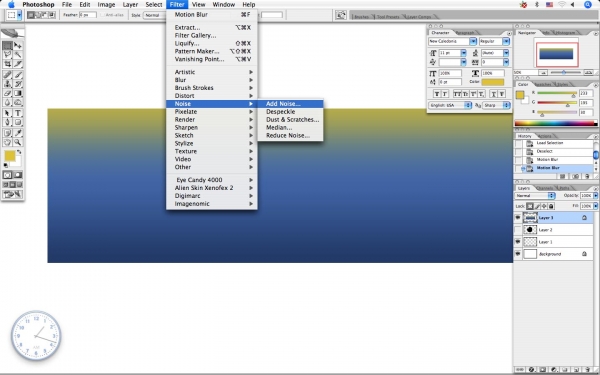This screenshot has height=375, width=600.
Task: Select the Path Selection arrow tool
Action: coord(7,113)
